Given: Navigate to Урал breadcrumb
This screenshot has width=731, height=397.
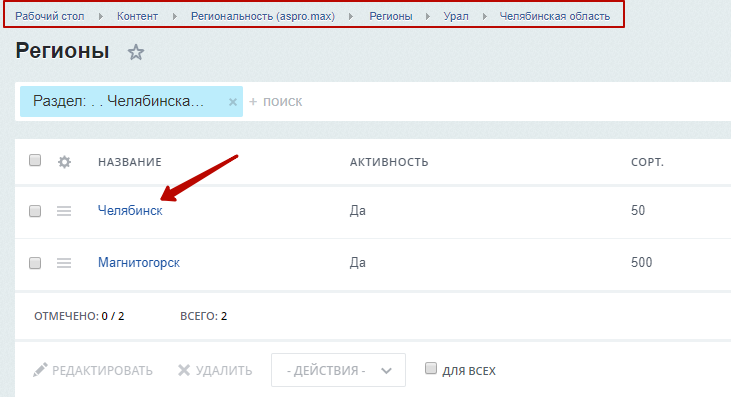Looking at the screenshot, I should (x=456, y=16).
